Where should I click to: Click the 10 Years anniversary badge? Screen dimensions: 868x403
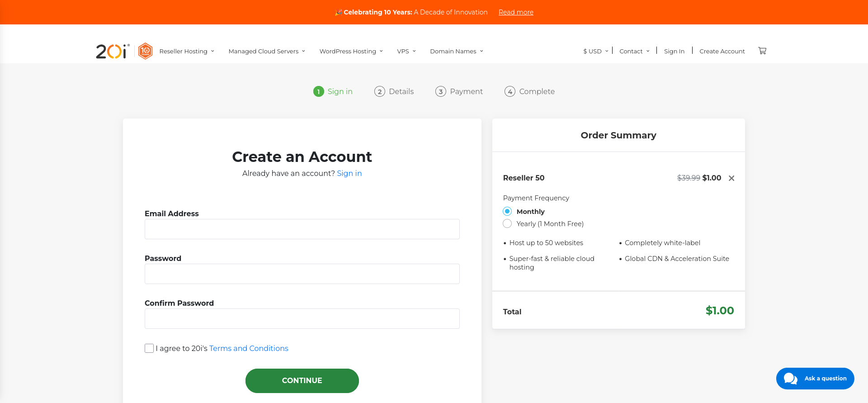[145, 51]
